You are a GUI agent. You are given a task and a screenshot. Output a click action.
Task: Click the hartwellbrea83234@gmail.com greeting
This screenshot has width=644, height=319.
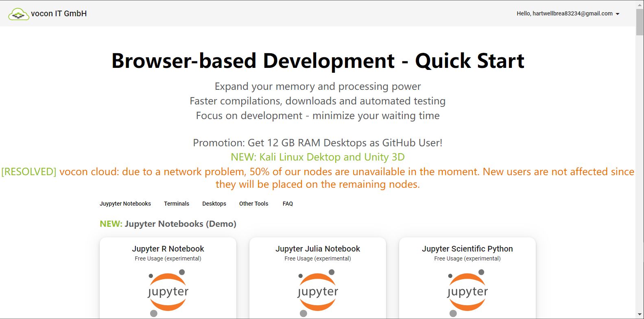click(565, 13)
